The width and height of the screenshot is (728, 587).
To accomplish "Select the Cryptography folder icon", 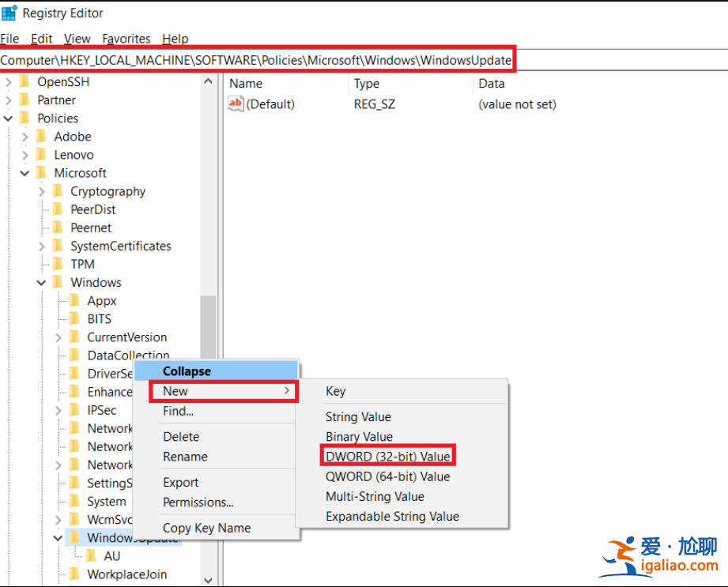I will [57, 191].
